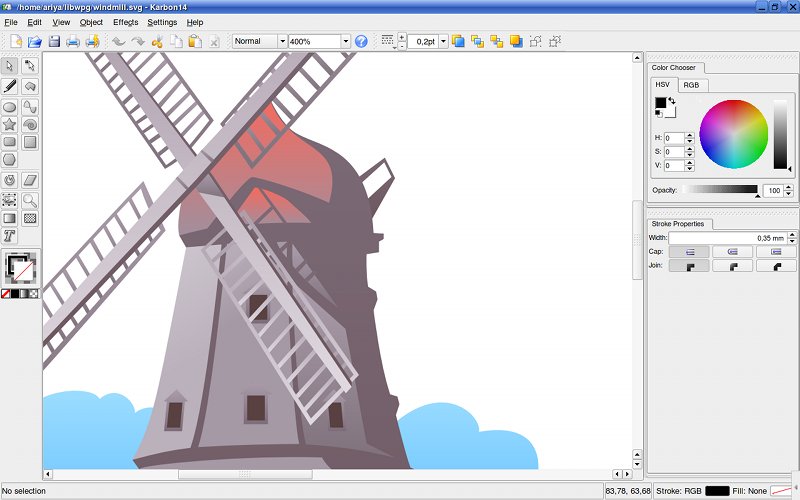Image resolution: width=800 pixels, height=500 pixels.
Task: Pick the Zoom magnifier tool
Action: pos(30,199)
